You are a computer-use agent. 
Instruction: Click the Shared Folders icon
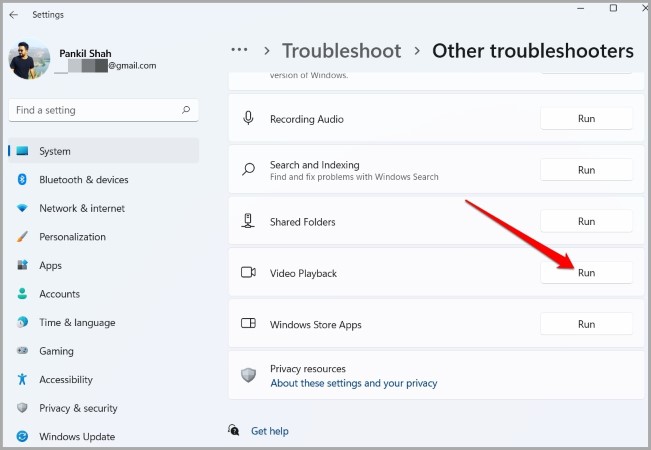coord(248,220)
